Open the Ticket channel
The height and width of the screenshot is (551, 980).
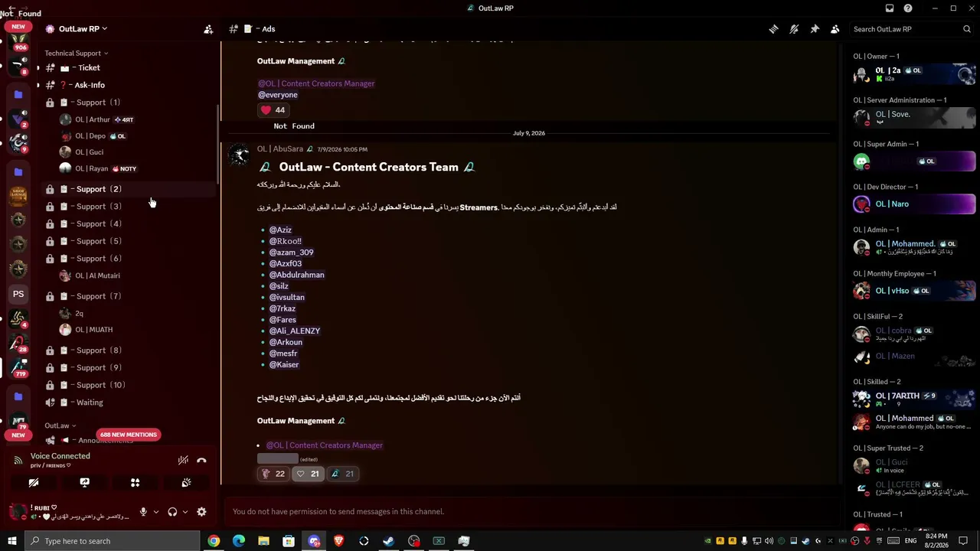[x=129, y=68]
